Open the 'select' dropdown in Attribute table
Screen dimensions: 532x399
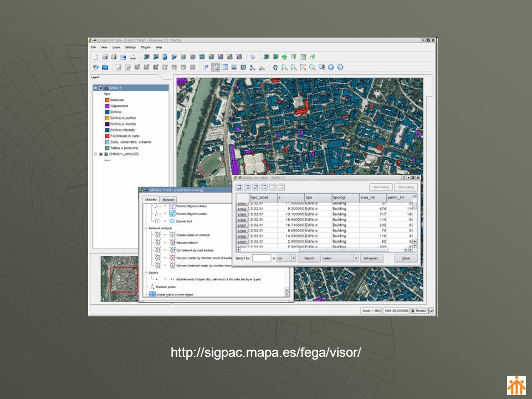(356, 258)
